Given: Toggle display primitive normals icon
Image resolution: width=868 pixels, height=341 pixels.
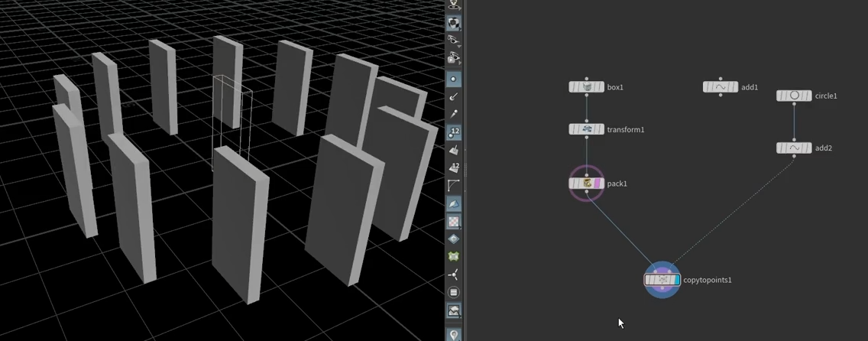Looking at the screenshot, I should 453,150.
